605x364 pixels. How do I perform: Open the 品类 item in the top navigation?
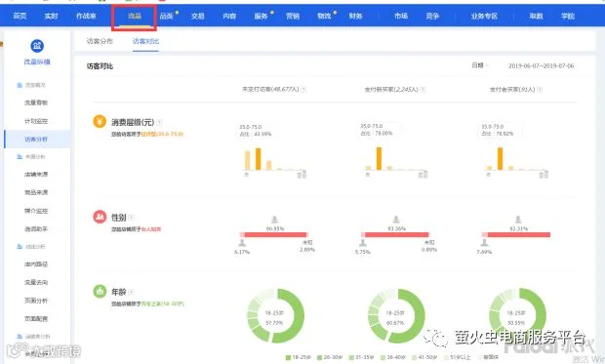point(166,16)
